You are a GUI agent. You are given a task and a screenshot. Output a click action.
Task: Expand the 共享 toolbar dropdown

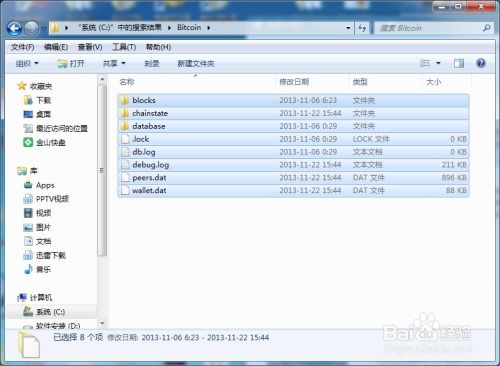pos(114,63)
